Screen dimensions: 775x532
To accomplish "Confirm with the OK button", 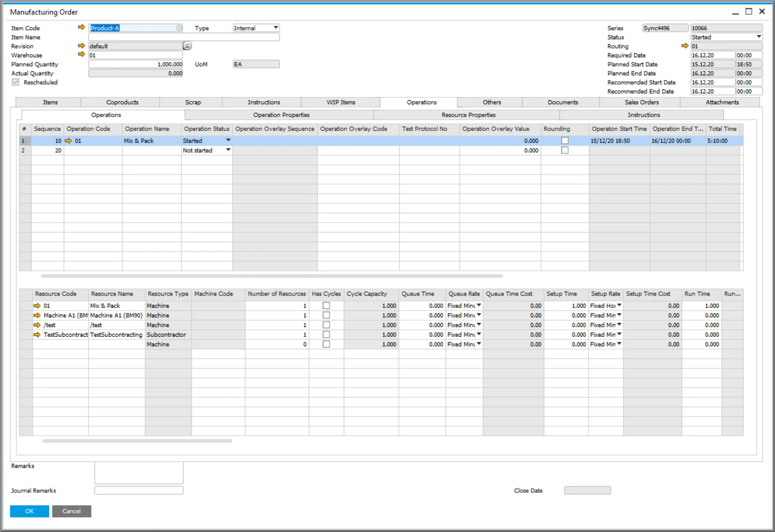I will tap(30, 511).
